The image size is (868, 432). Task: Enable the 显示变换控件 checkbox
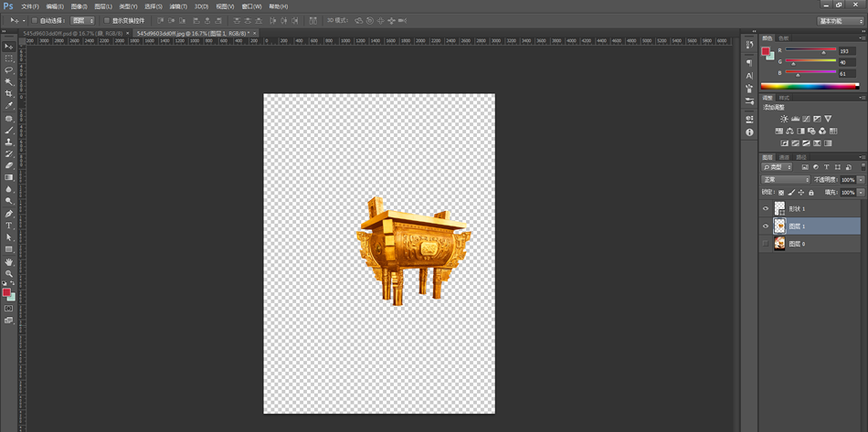(106, 19)
